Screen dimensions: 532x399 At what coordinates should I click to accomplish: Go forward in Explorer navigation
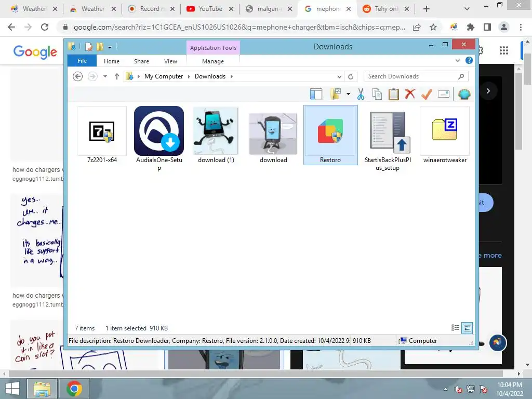(92, 76)
